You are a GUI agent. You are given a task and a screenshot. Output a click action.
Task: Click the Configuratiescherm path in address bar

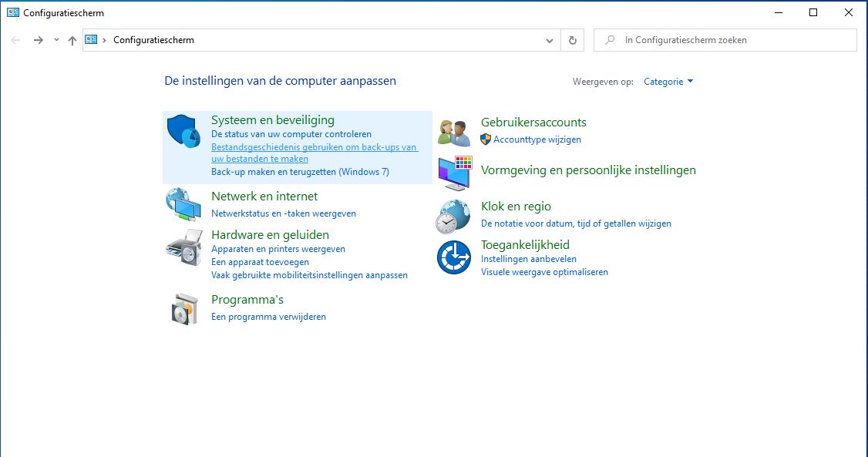[154, 40]
